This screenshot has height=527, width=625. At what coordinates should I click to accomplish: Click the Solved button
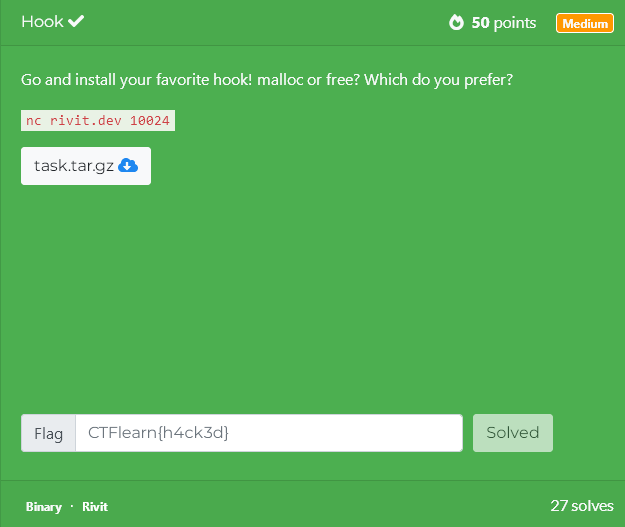click(513, 433)
